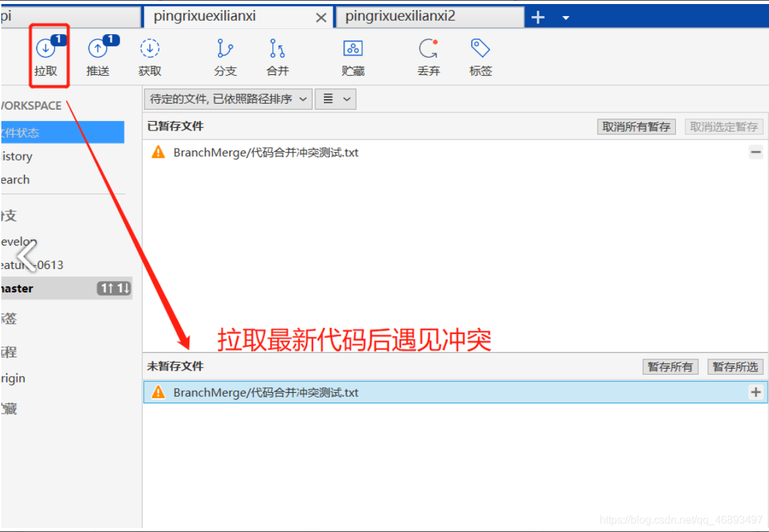Open the file sort order dropdown
The height and width of the screenshot is (532, 769).
tap(228, 98)
